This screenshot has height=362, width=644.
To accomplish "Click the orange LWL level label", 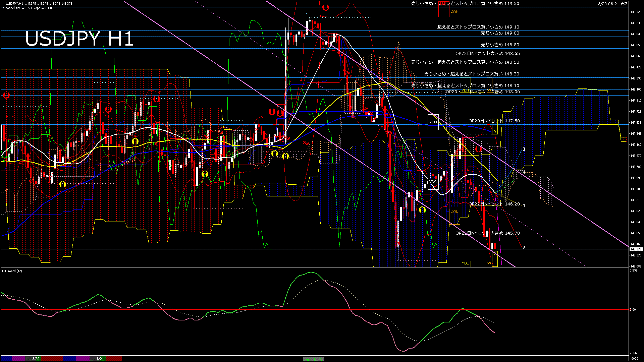I will pyautogui.click(x=454, y=211).
